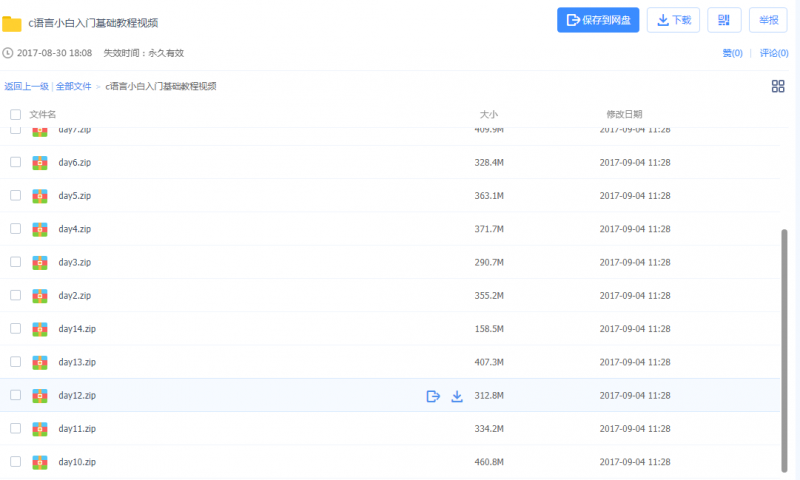
Task: Open the 全部文件 breadcrumb link
Action: tap(73, 87)
